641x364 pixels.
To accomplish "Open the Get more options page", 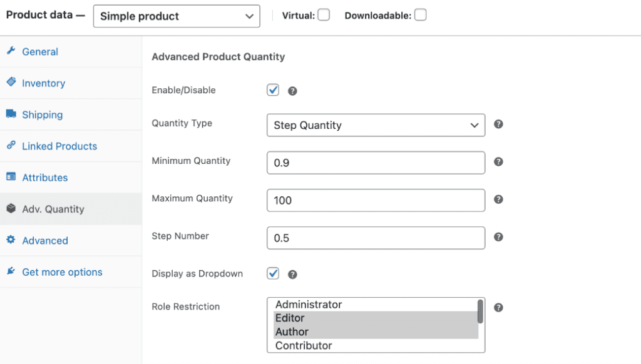I will pos(61,271).
